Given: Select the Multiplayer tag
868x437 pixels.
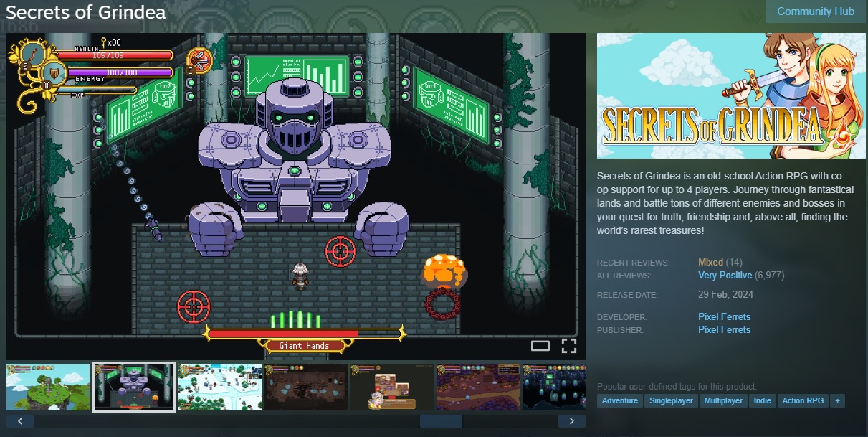Looking at the screenshot, I should pos(723,400).
